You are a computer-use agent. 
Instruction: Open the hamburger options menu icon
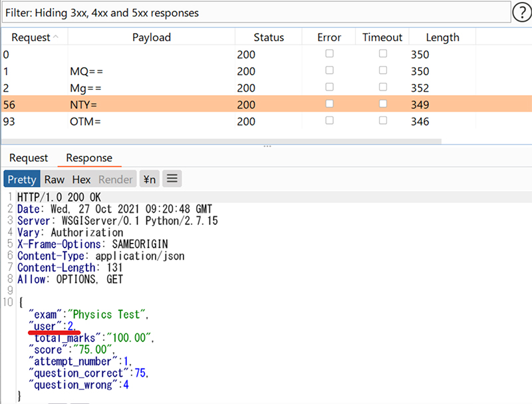click(x=172, y=179)
